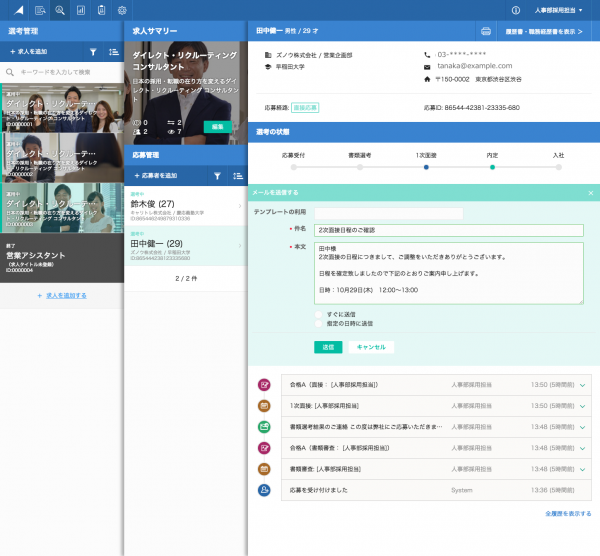Click the orange icon for 1次面接 entry
The image size is (600, 556).
[x=264, y=406]
